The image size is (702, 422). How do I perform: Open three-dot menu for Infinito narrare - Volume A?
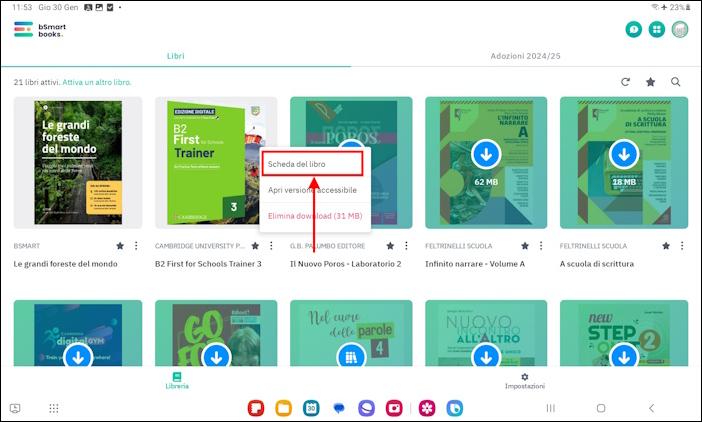pyautogui.click(x=541, y=246)
